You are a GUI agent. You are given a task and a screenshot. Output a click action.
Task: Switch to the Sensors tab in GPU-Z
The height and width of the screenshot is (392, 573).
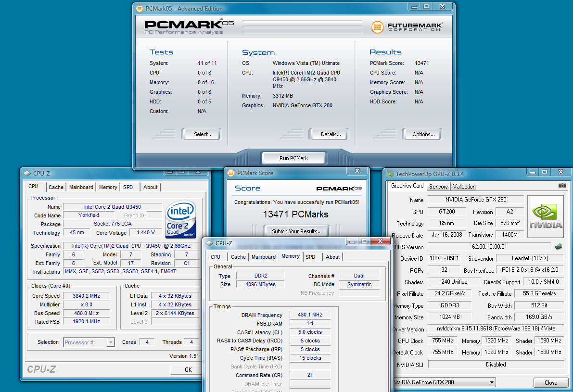click(x=438, y=186)
